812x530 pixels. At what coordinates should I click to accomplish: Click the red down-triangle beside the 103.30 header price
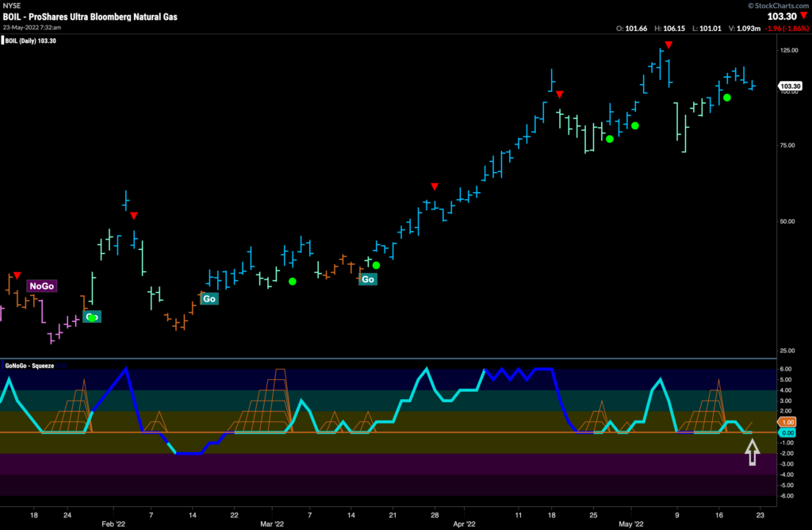803,16
